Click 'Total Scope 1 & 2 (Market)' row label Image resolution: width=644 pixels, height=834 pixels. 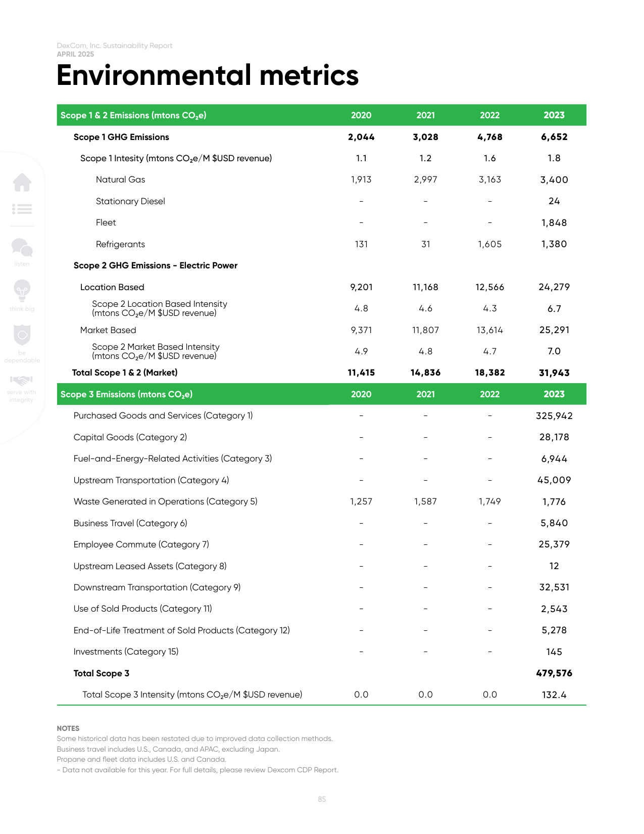pyautogui.click(x=125, y=373)
